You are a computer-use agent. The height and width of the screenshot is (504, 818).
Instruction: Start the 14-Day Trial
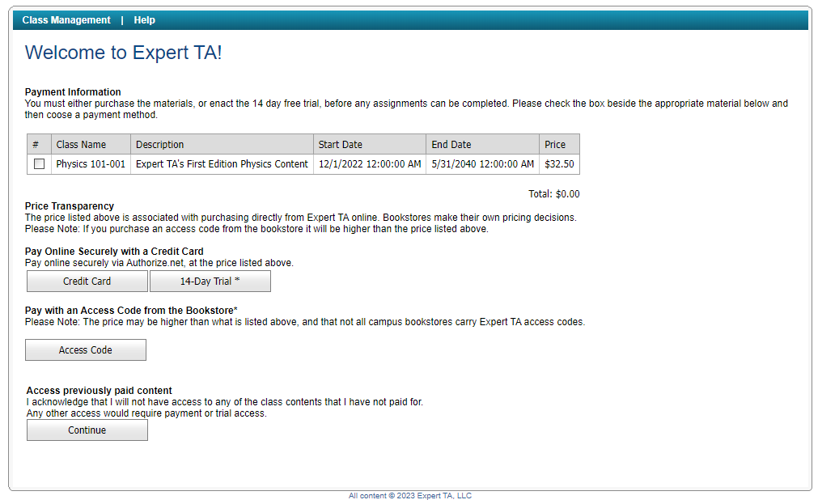210,282
